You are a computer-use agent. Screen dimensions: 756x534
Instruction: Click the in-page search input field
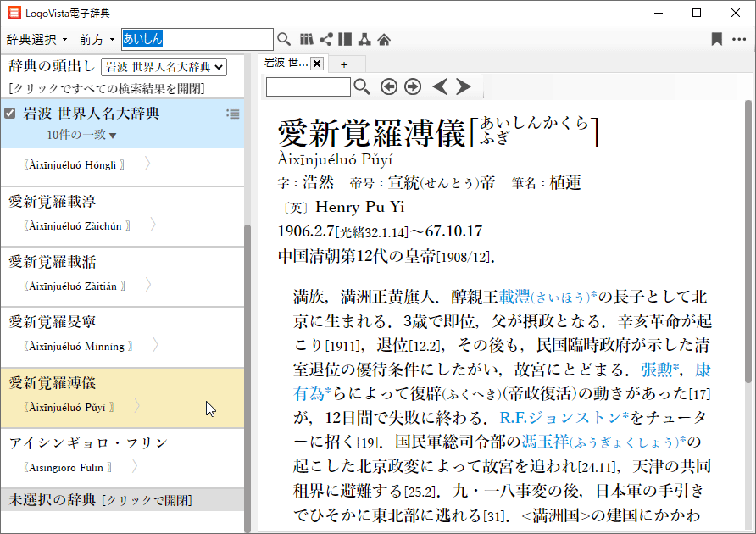pos(308,86)
